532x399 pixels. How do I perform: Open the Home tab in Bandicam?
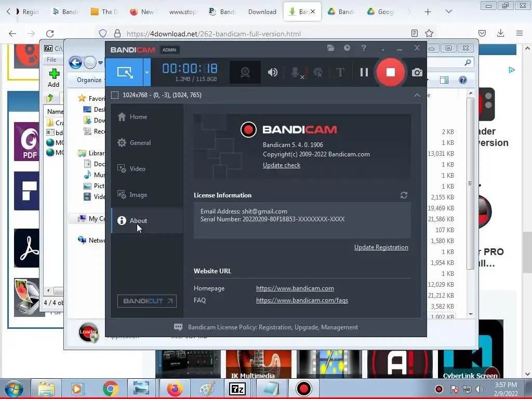[x=147, y=117]
